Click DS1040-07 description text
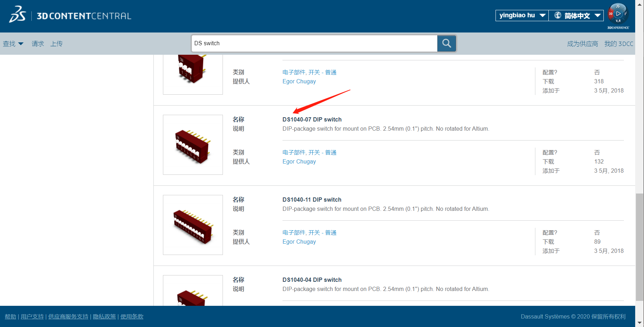This screenshot has width=644, height=327. 386,129
